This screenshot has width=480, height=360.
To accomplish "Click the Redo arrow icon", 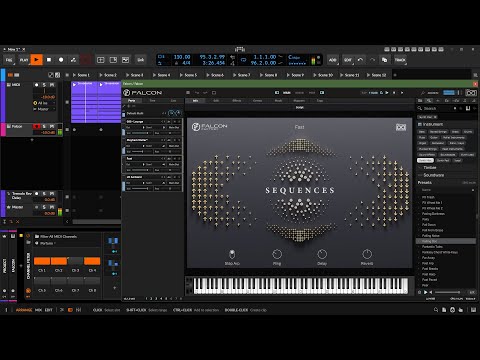I will point(372,60).
